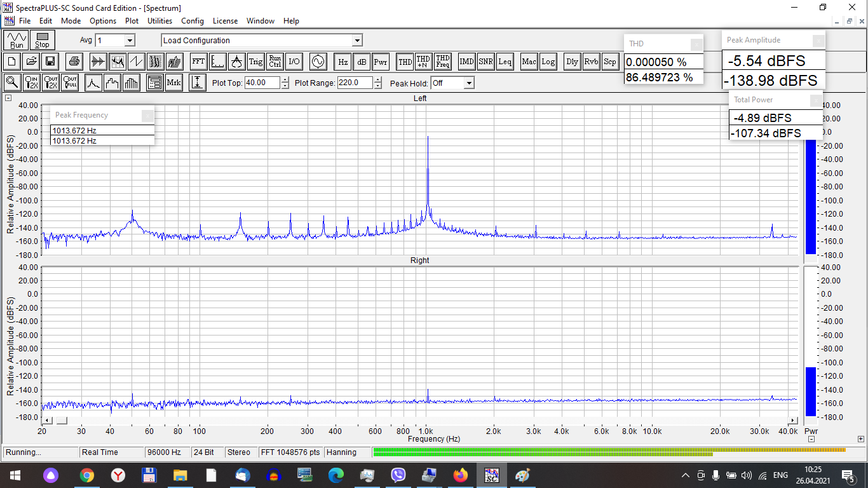Open the Avg dropdown list

pyautogui.click(x=130, y=41)
